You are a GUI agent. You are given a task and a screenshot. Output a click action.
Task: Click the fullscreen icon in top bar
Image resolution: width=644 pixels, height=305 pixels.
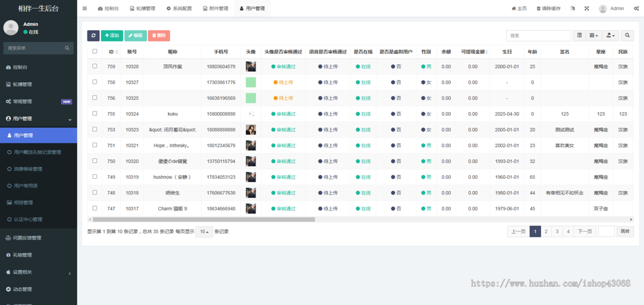pyautogui.click(x=587, y=9)
